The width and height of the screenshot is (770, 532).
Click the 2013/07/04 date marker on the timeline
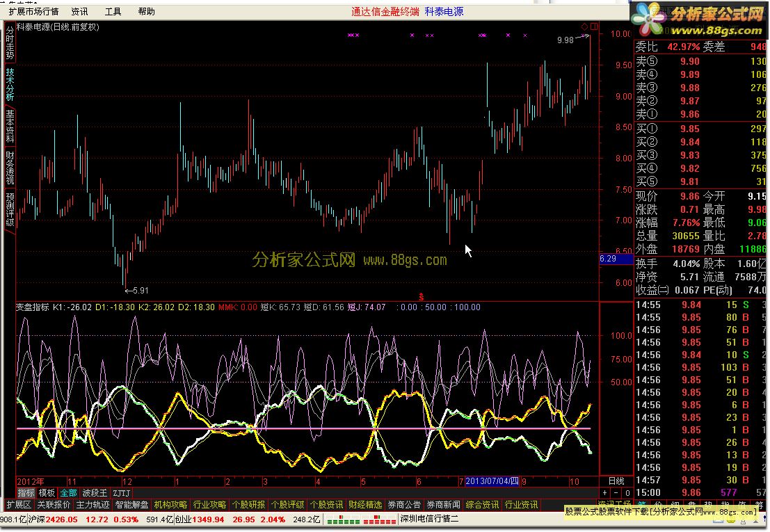(x=492, y=481)
